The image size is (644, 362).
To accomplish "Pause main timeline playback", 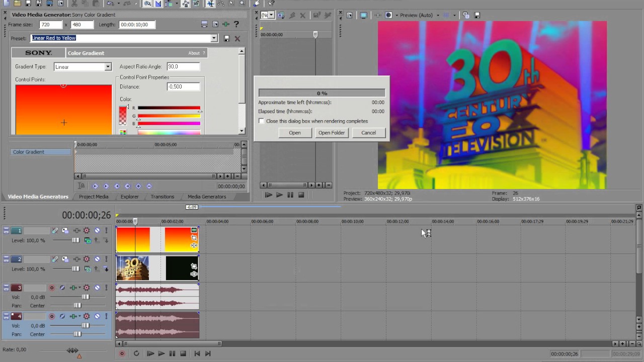I will point(172,353).
